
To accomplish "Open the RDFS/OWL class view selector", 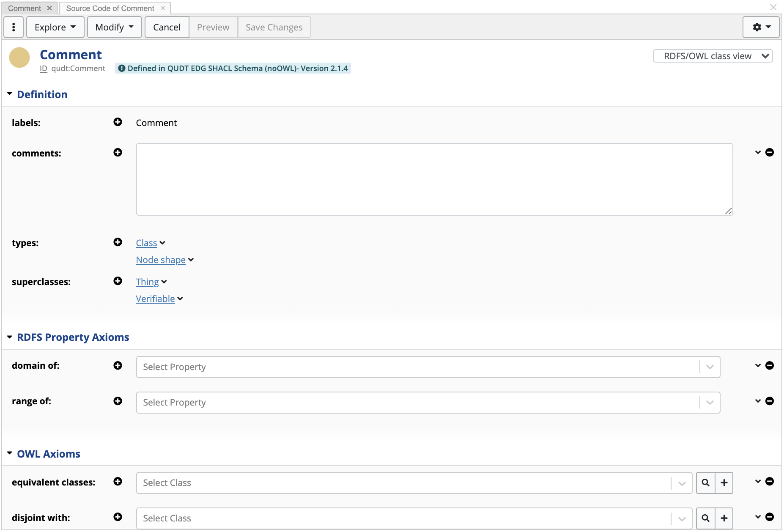I will (712, 55).
